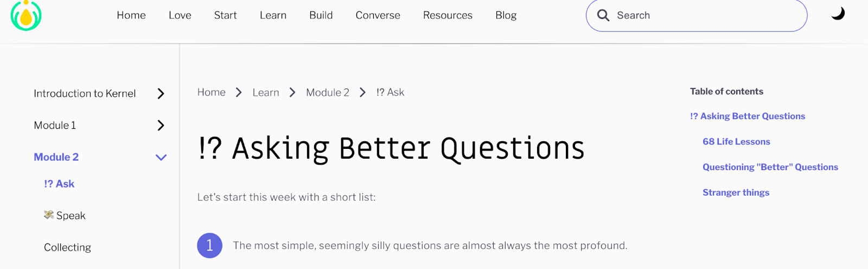Viewport: 868px width, 269px height.
Task: Select the !? Ask sidebar item
Action: (x=59, y=184)
